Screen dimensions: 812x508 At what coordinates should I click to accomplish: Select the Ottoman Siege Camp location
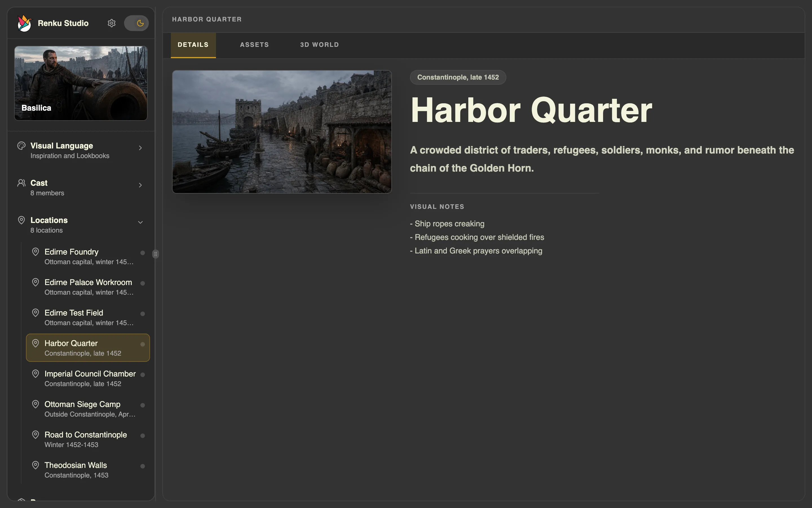point(88,409)
